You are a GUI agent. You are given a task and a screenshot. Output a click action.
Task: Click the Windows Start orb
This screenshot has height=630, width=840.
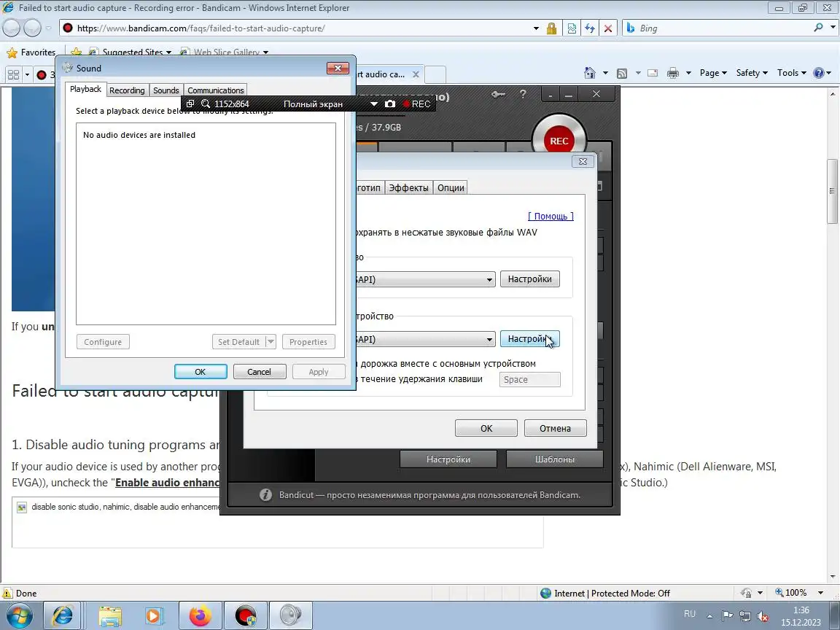(x=19, y=615)
